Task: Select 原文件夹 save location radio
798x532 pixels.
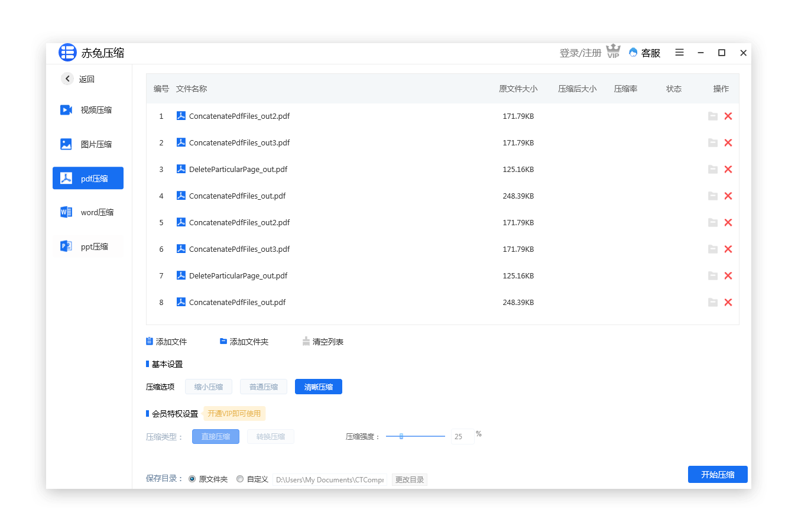Action: point(192,479)
